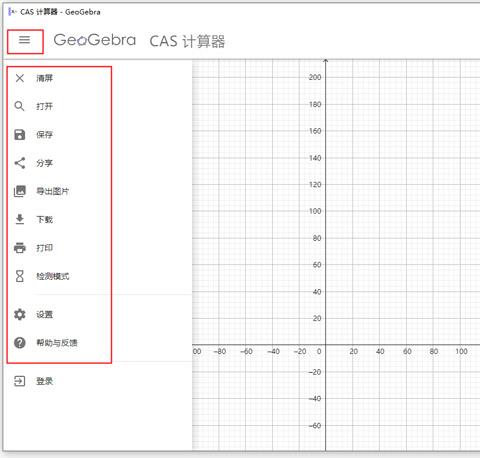Click the x-axis label 60
This screenshot has width=480, height=458.
pos(407,351)
